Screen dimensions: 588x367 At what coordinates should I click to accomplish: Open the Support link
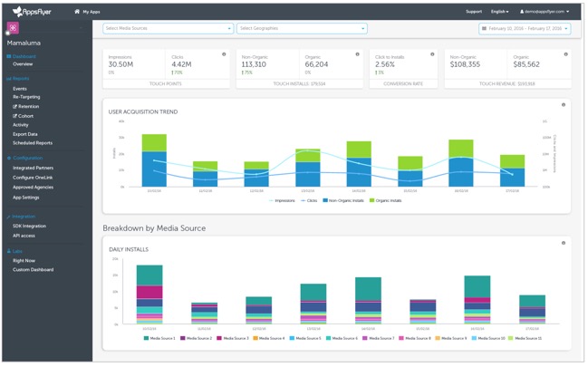click(474, 12)
